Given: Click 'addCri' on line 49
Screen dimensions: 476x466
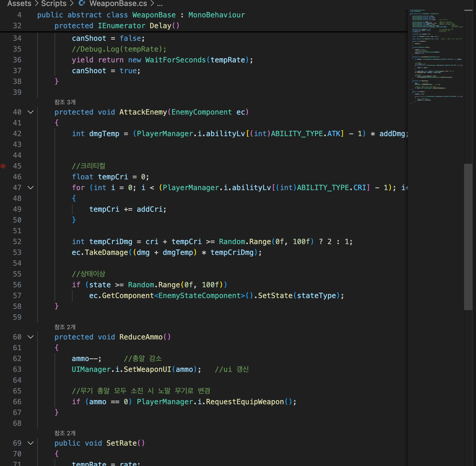Looking at the screenshot, I should [x=150, y=209].
